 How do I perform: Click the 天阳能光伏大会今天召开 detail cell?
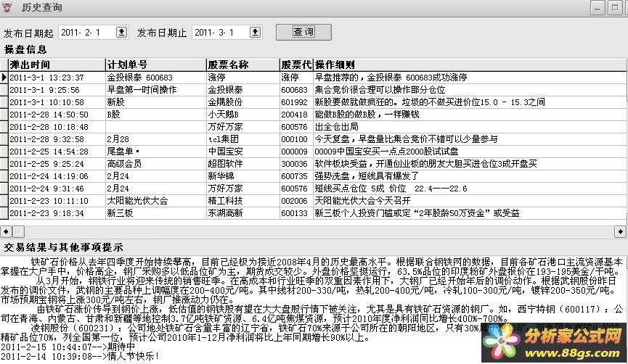(470, 201)
